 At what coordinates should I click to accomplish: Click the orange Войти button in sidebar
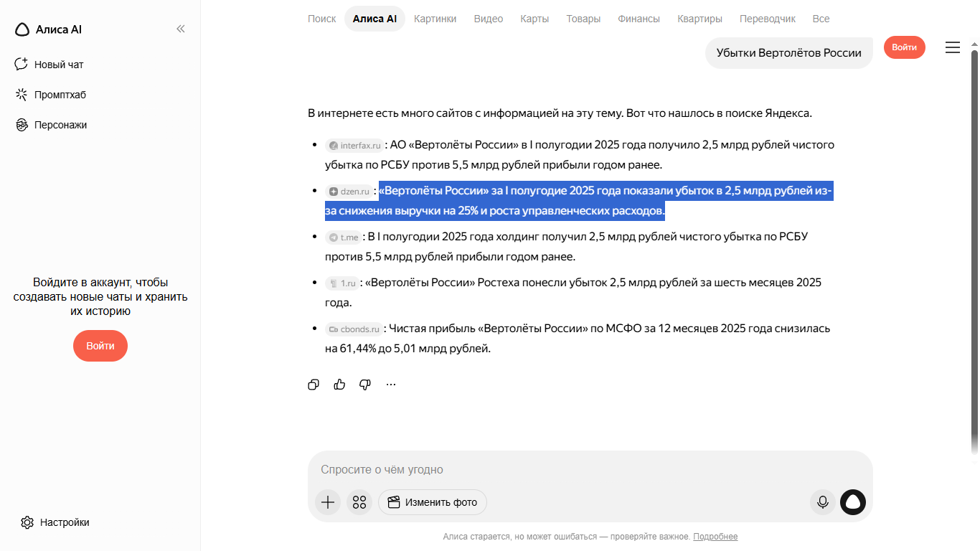coord(100,346)
